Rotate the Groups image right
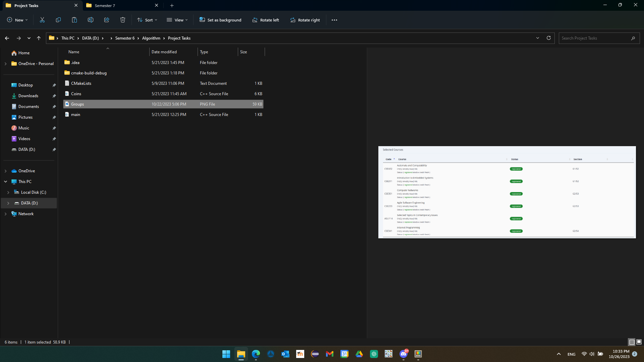This screenshot has height=362, width=644. 305,20
